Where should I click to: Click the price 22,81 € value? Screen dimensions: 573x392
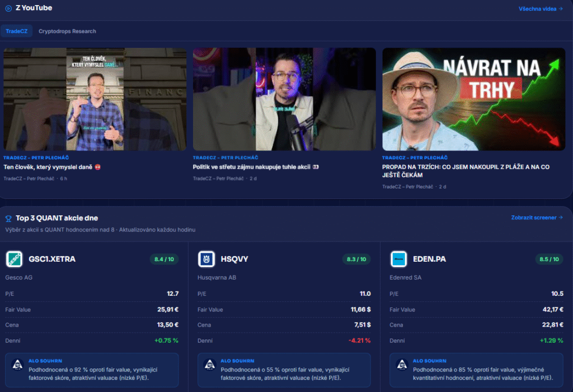click(x=552, y=325)
